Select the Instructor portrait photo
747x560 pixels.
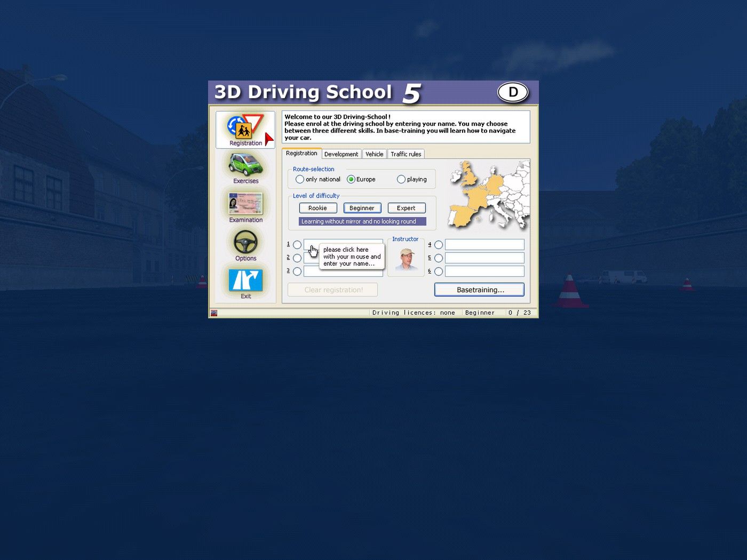tap(407, 260)
